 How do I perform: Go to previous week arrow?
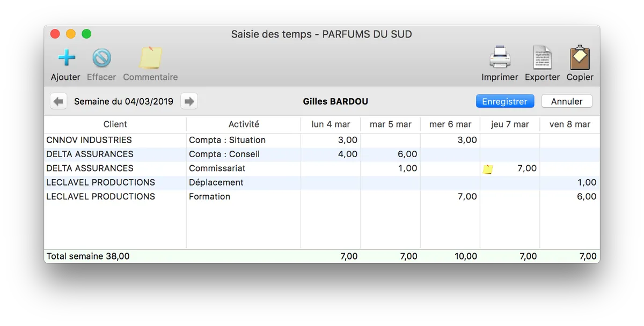coord(58,101)
